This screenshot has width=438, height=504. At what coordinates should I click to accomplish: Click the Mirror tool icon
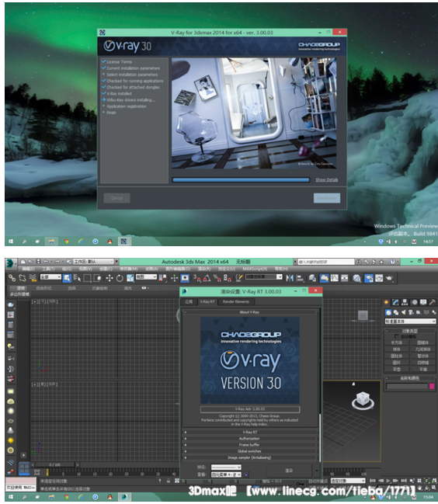[290, 278]
